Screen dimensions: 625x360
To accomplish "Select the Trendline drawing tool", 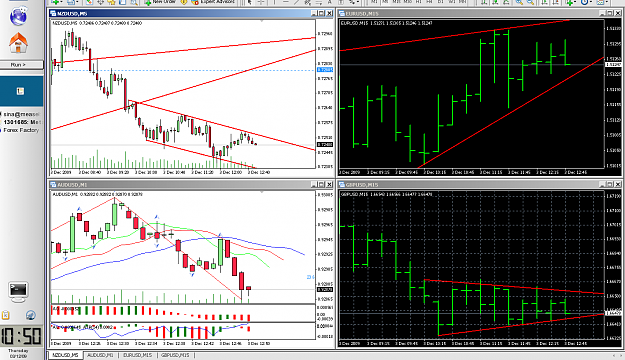I will point(296,2).
